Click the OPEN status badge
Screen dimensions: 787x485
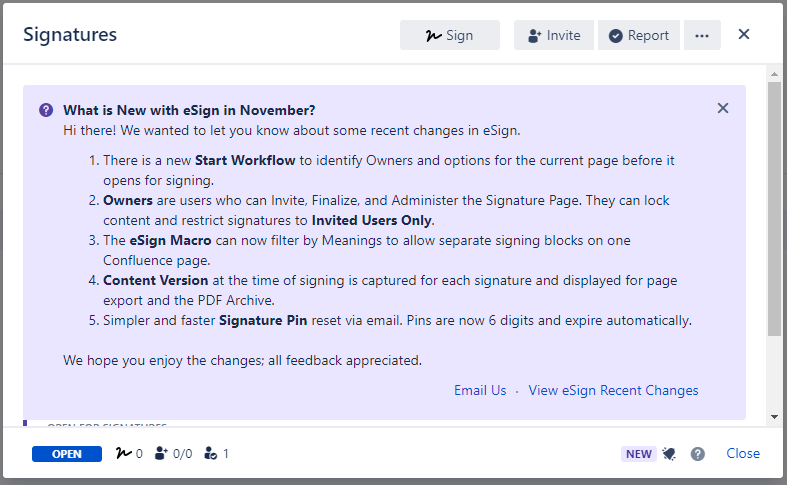(x=67, y=454)
